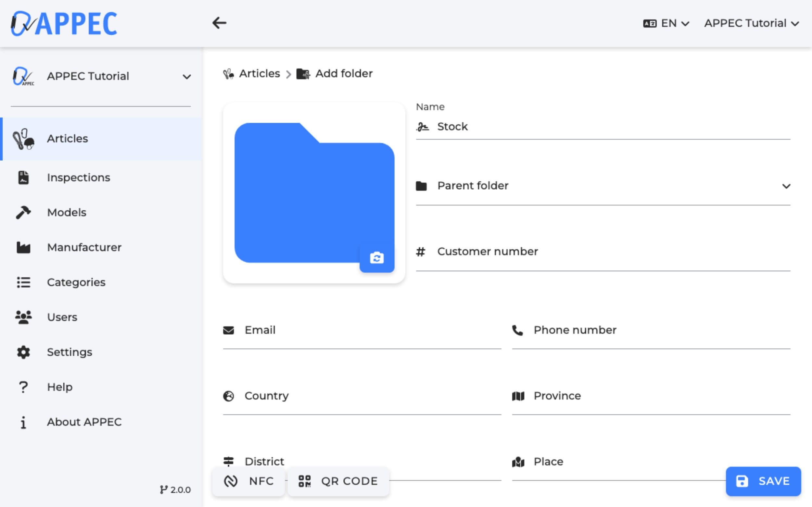The width and height of the screenshot is (812, 507).
Task: Click the change folder photo camera icon
Action: [376, 258]
